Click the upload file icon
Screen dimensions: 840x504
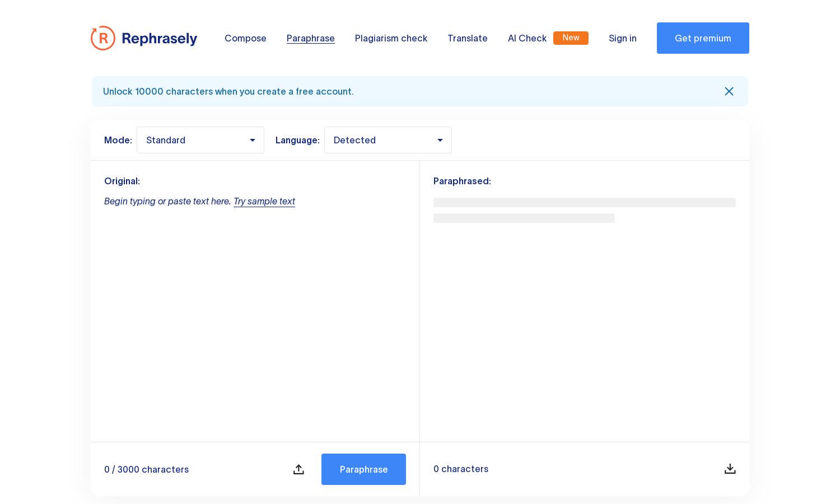[x=298, y=469]
